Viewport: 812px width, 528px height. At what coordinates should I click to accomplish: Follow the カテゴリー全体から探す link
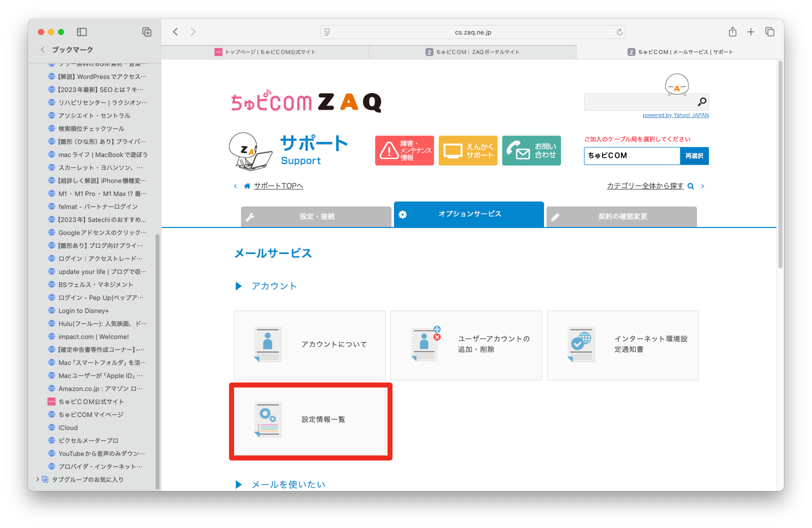coord(645,186)
